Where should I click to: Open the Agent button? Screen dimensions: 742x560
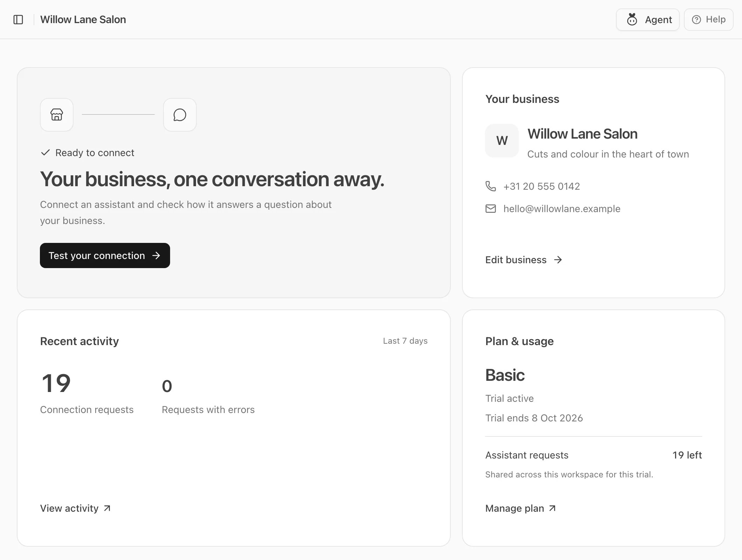pyautogui.click(x=647, y=20)
